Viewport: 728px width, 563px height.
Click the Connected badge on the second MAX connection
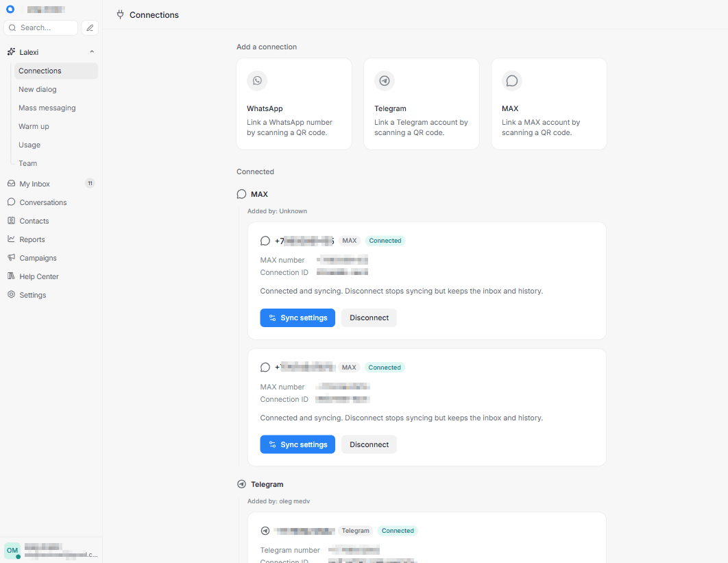coord(385,368)
